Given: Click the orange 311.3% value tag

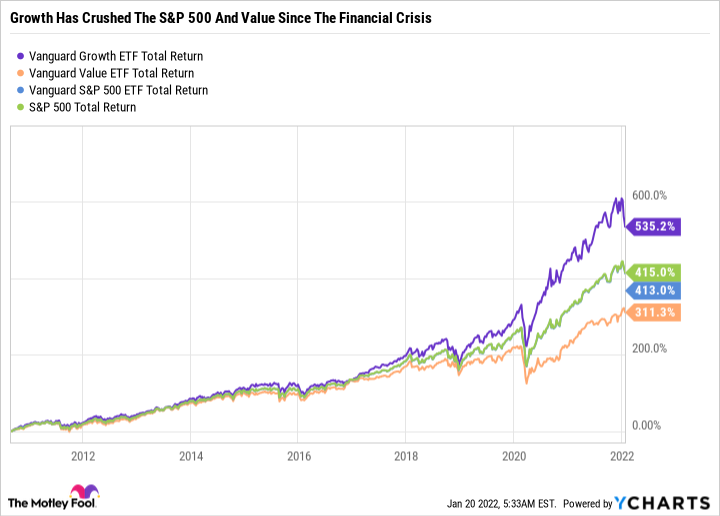Looking at the screenshot, I should point(655,313).
